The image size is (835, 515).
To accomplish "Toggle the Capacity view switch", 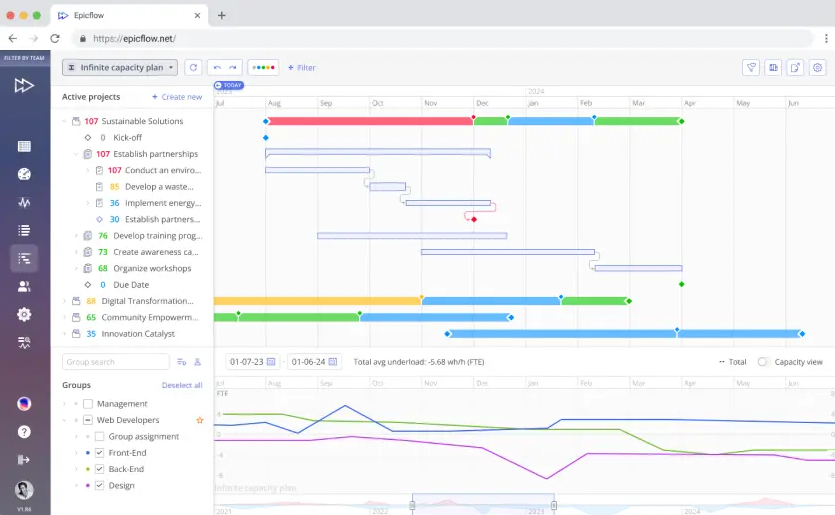I will click(764, 362).
